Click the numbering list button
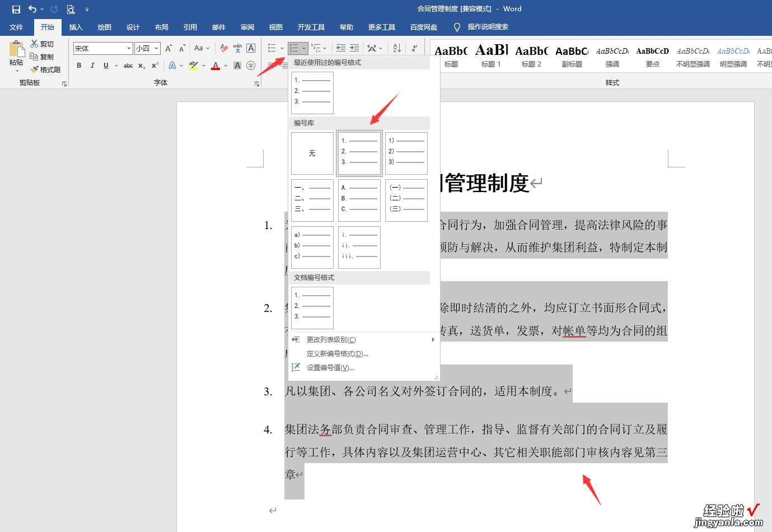The image size is (772, 532). tap(294, 48)
